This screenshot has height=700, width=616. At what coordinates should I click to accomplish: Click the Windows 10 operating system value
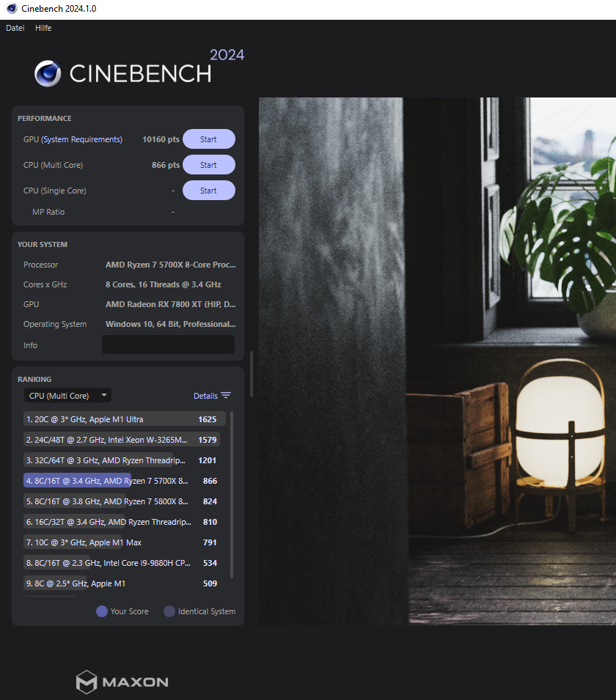pos(171,324)
